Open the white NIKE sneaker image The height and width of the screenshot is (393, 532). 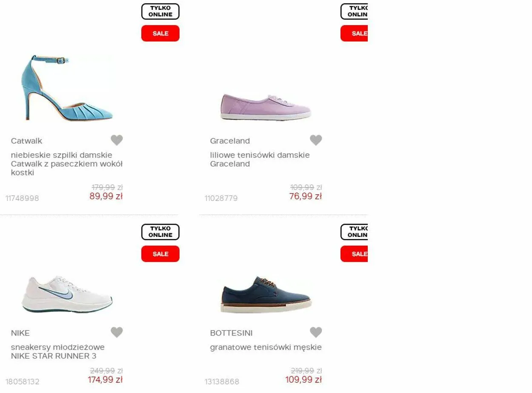67,294
